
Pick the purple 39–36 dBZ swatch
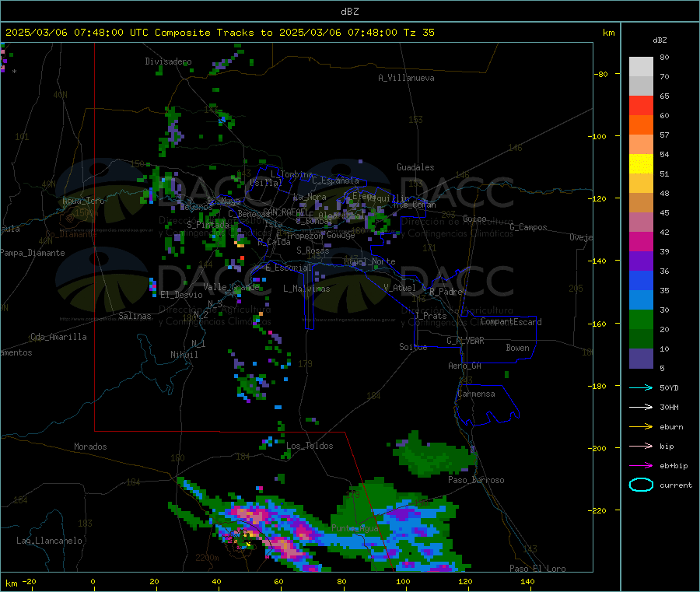coord(641,261)
